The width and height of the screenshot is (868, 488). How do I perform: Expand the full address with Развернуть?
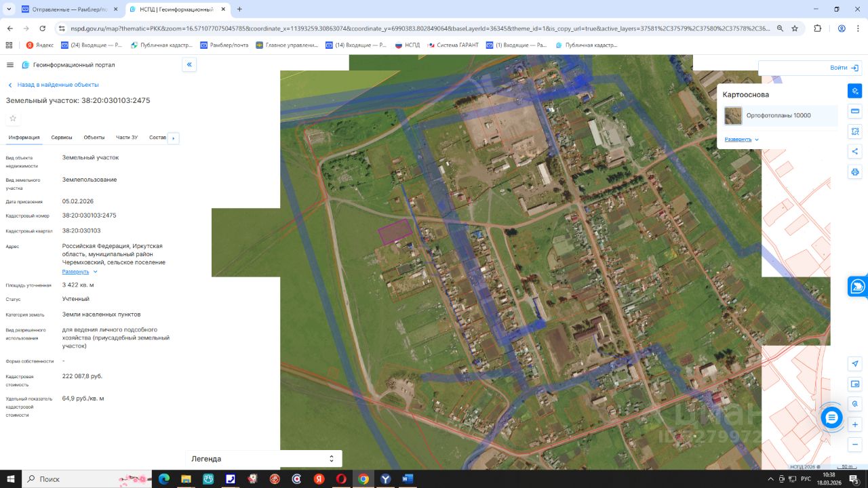point(80,272)
